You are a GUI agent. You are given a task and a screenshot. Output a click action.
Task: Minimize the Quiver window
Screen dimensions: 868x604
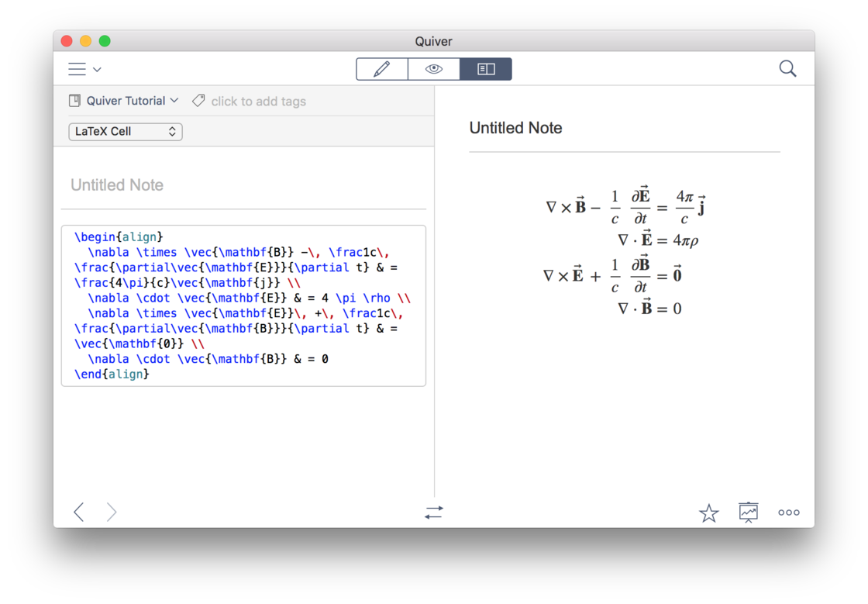[x=86, y=41]
